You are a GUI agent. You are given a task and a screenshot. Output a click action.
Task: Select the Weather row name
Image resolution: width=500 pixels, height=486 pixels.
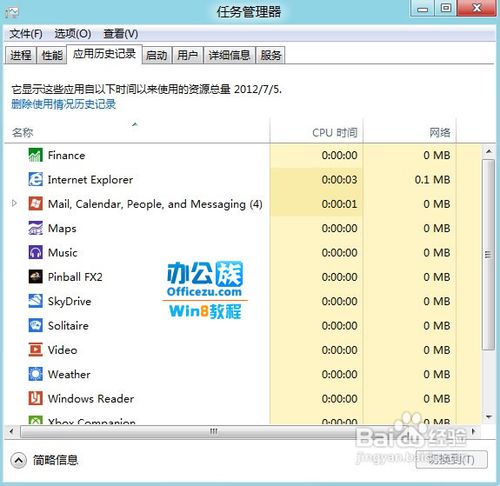(x=69, y=374)
